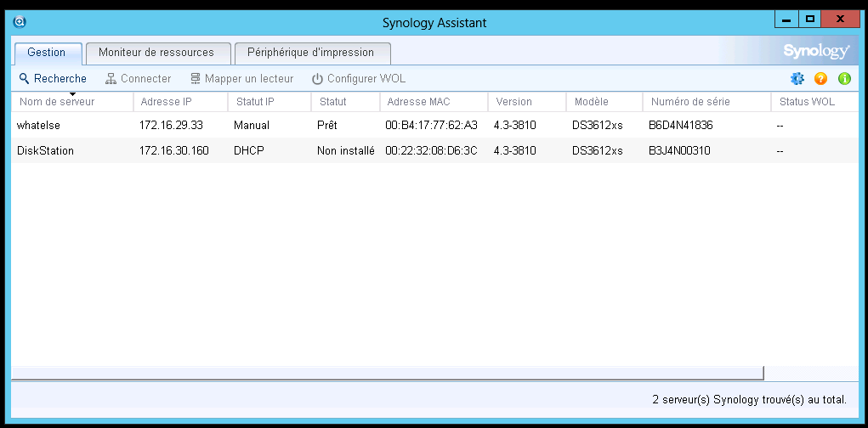Viewport: 868px width, 428px height.
Task: Sort by Adresse MAC column header
Action: coord(434,102)
